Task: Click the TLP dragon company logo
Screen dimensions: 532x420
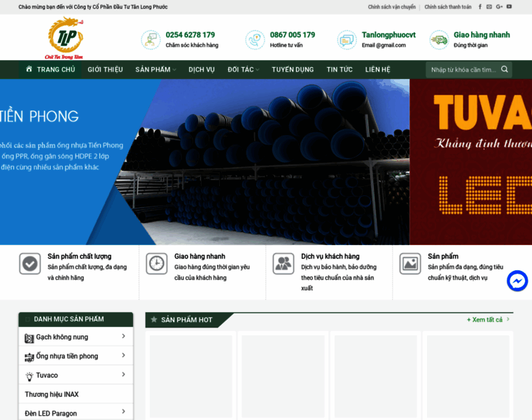Action: 64,38
